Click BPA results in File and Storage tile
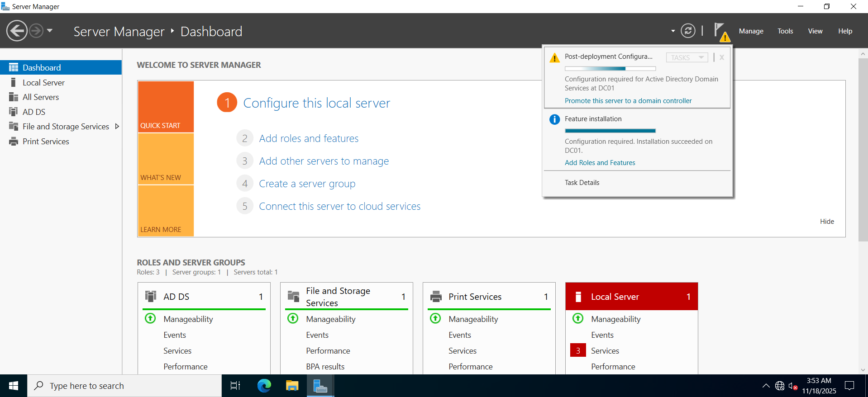The height and width of the screenshot is (397, 868). tap(325, 367)
